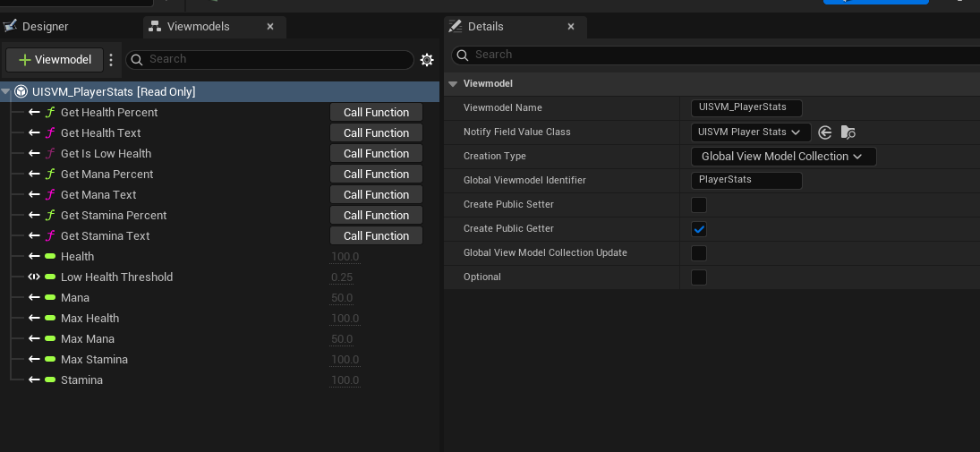Click the green pill icon beside Max Health

click(x=50, y=319)
